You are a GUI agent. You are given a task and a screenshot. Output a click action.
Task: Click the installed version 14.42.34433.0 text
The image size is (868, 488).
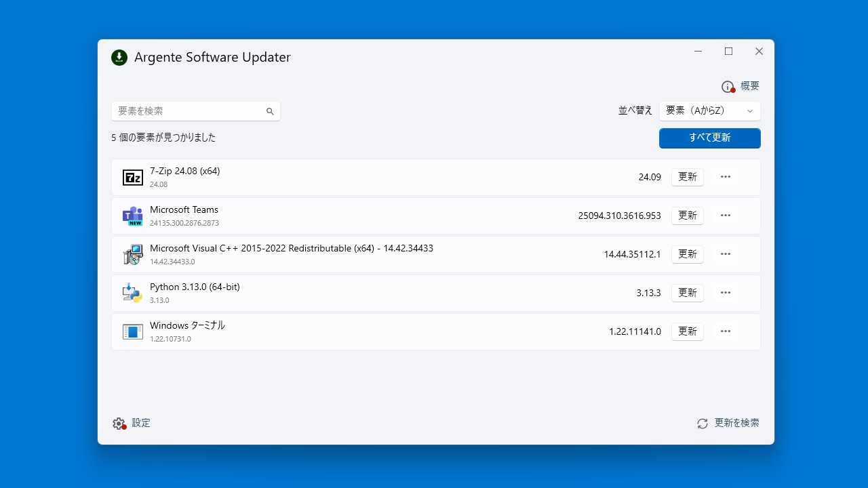coord(172,262)
